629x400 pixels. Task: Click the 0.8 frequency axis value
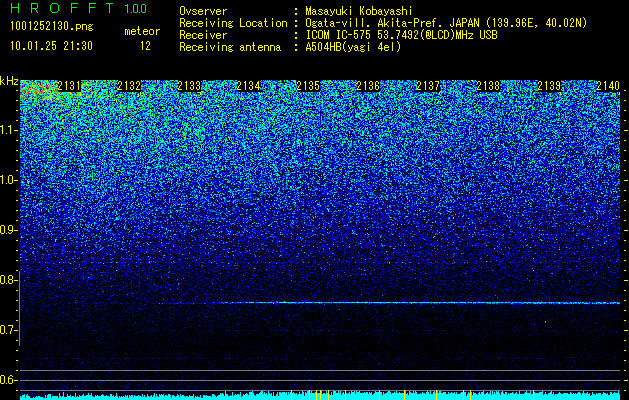9,280
